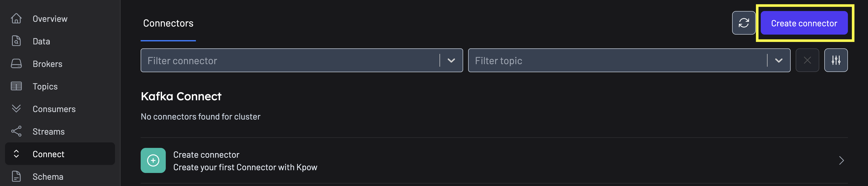Click the Schema document icon

(x=16, y=176)
